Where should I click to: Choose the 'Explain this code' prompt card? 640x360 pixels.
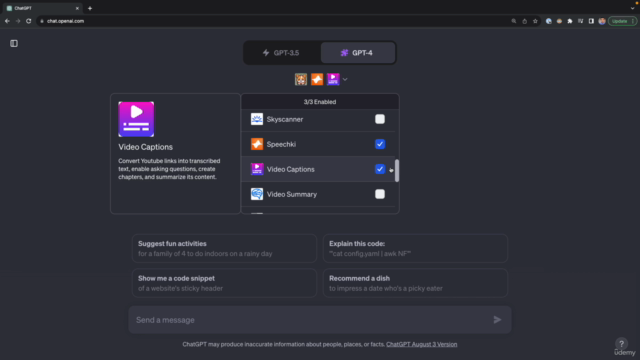(x=415, y=248)
